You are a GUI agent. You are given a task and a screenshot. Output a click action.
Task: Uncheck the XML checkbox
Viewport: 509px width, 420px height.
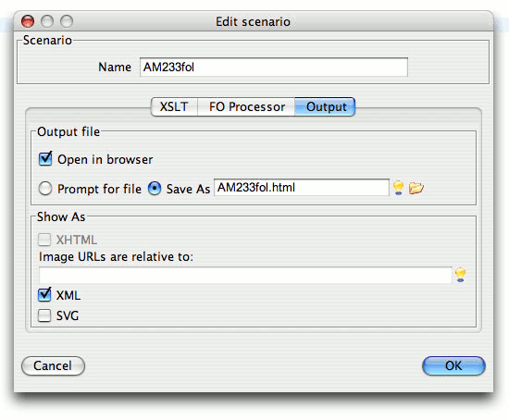click(44, 295)
